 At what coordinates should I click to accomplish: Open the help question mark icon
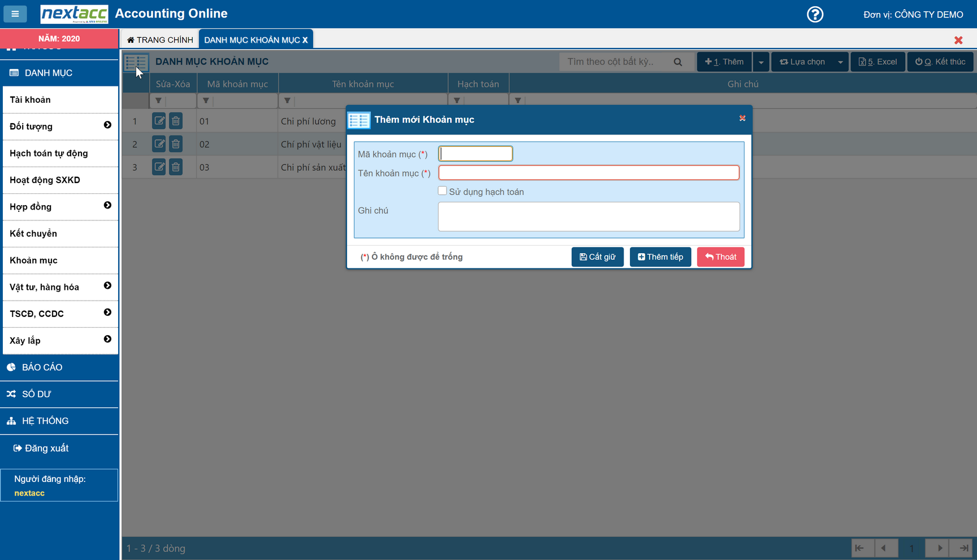(815, 14)
